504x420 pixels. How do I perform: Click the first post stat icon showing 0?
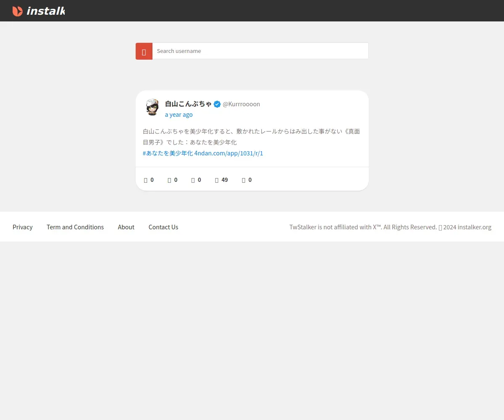(146, 180)
